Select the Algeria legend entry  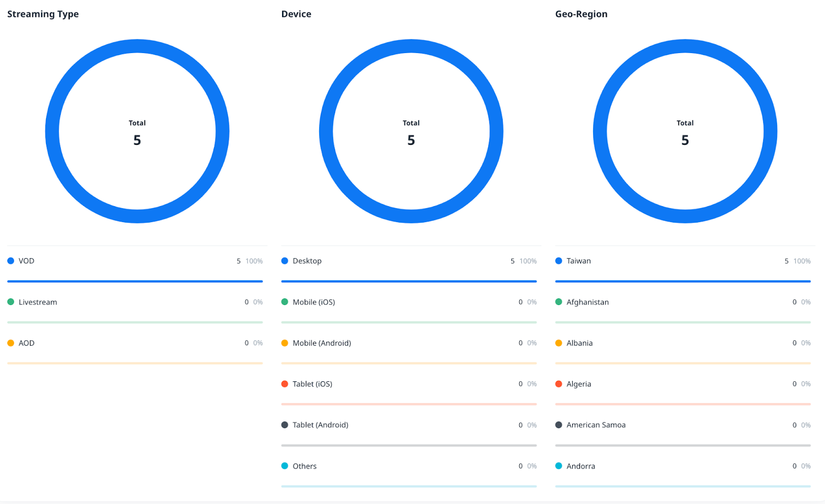pos(579,384)
